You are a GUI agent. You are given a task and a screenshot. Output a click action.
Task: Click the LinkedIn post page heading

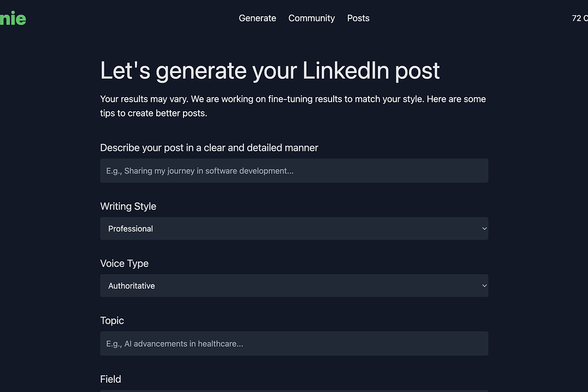269,71
